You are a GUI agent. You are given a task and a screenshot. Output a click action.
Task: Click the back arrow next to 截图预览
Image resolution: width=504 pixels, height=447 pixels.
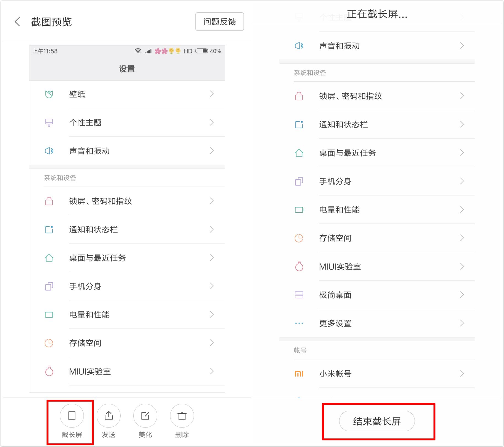[17, 22]
